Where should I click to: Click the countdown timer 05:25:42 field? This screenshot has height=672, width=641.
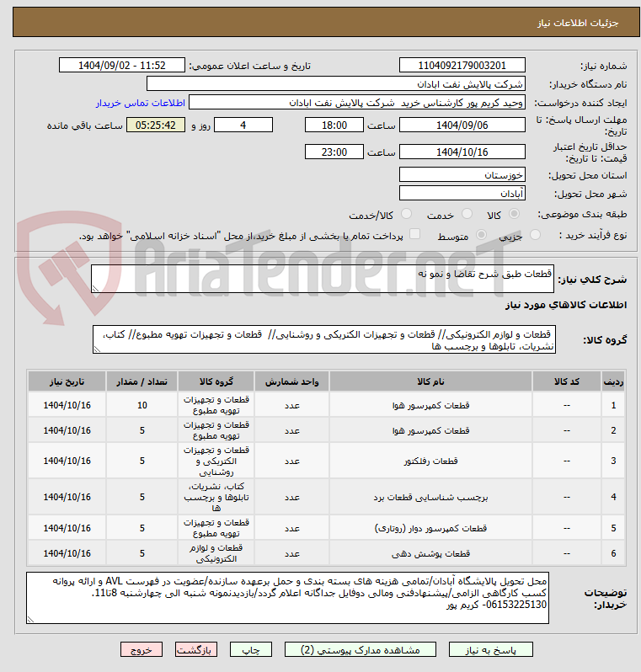click(156, 125)
